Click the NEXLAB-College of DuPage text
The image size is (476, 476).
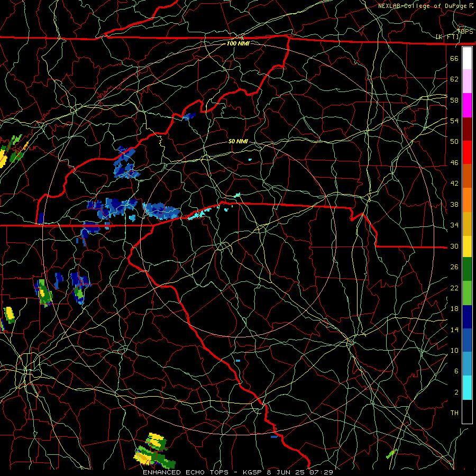point(423,6)
